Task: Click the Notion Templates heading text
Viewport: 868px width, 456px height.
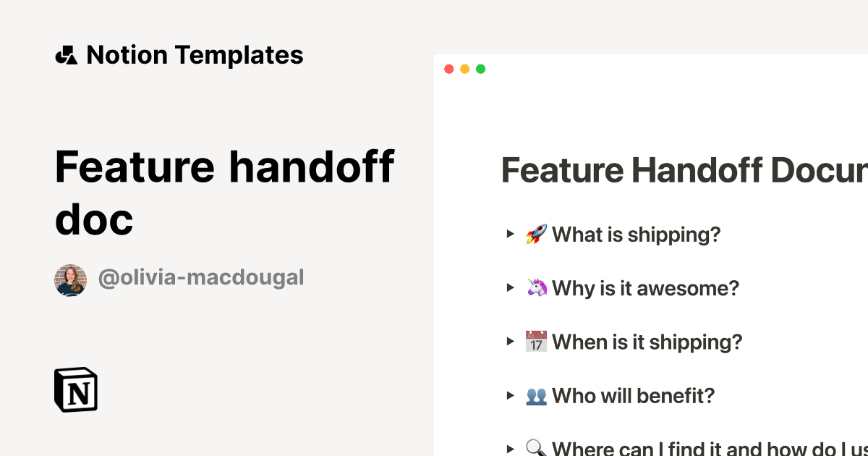Action: point(195,55)
